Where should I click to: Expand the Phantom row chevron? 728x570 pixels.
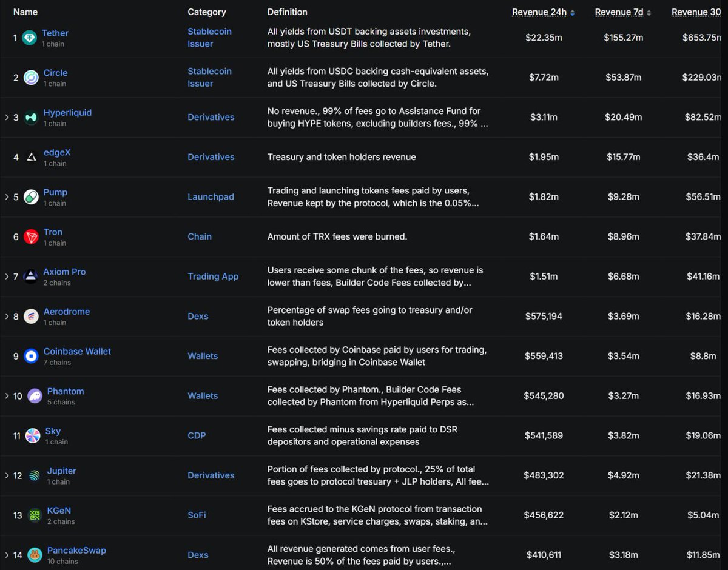[x=7, y=396]
